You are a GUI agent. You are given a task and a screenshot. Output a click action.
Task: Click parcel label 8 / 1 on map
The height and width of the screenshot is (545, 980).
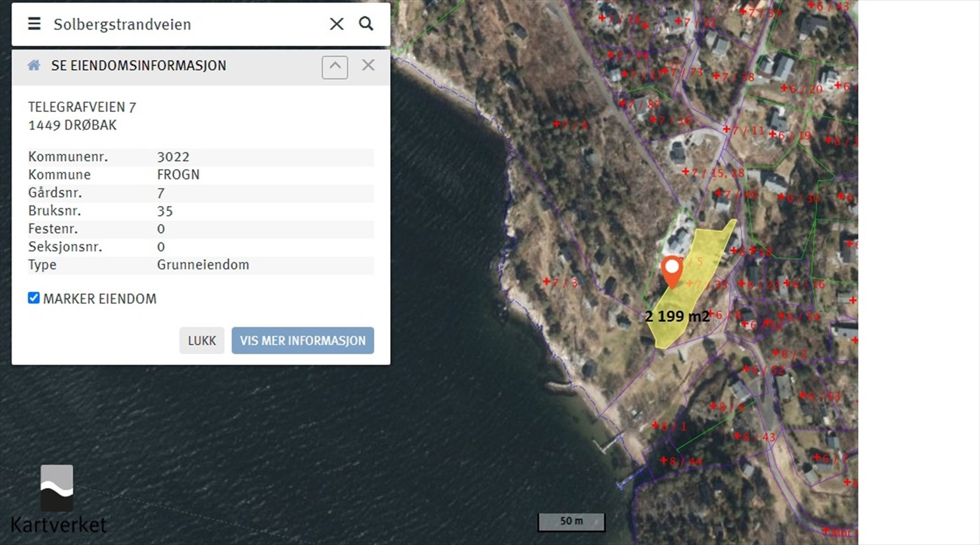pyautogui.click(x=669, y=426)
